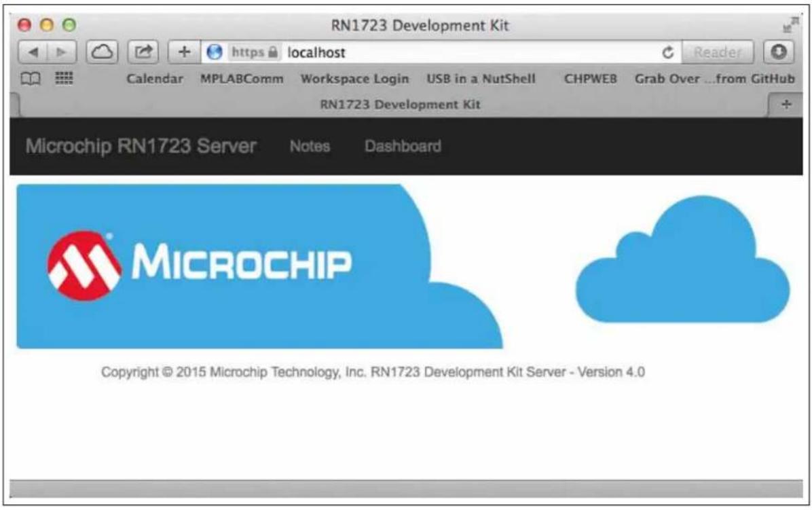Open the USB in a NutShell bookmark
This screenshot has width=812, height=510.
pos(481,79)
